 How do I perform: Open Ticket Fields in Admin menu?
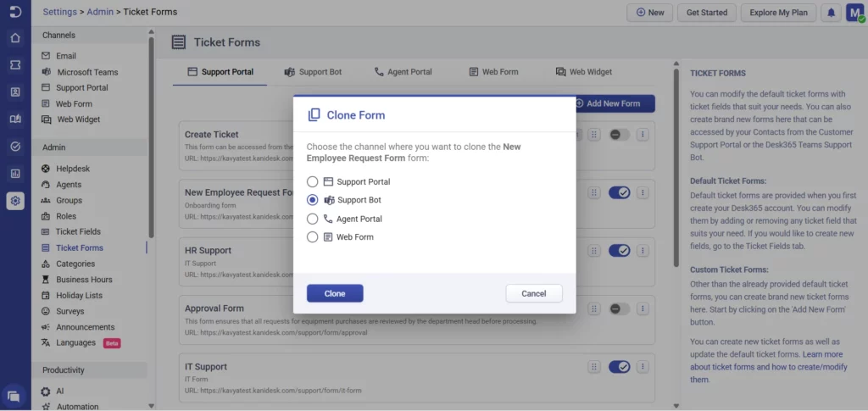(x=78, y=232)
